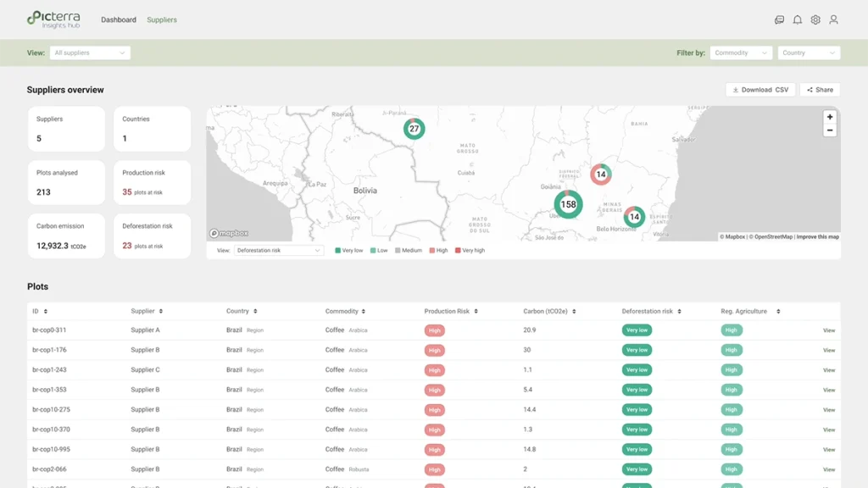
Task: Select the Carbon emission card
Action: click(x=66, y=236)
